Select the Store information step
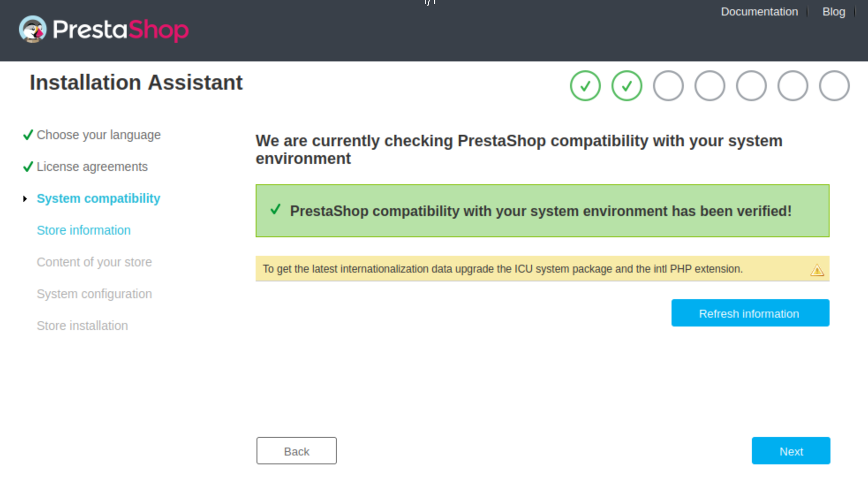 click(x=83, y=230)
